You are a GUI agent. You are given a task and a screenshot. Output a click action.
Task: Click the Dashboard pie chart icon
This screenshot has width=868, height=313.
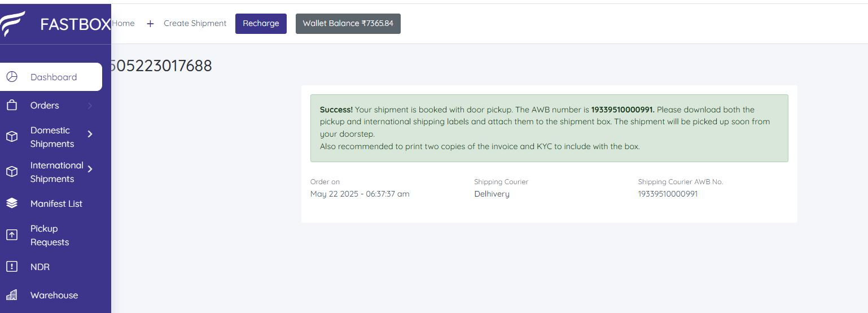coord(12,77)
